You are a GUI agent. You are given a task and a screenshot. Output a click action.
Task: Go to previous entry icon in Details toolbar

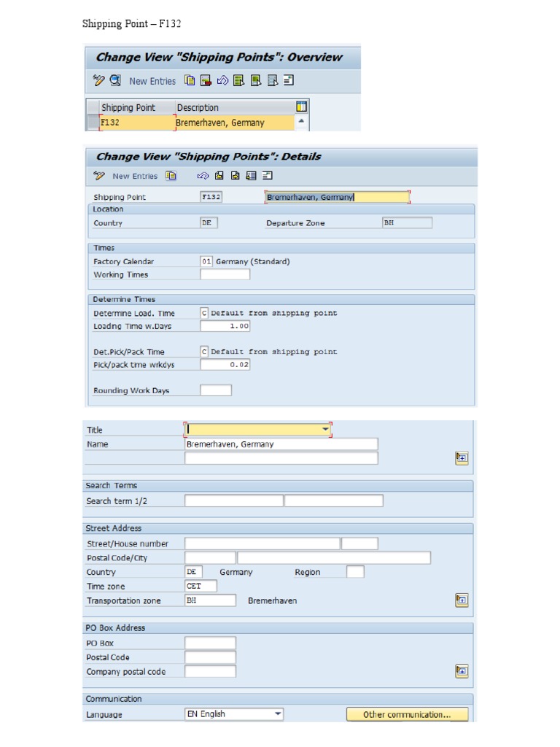219,176
